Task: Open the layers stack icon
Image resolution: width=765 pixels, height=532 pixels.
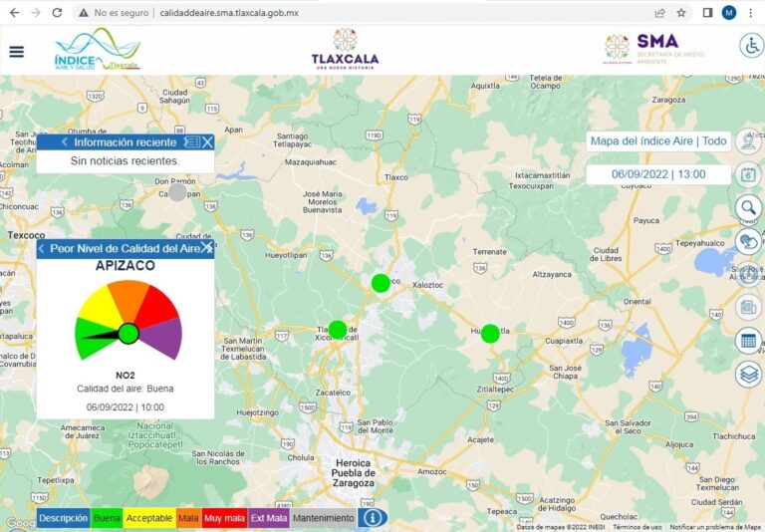Action: (748, 374)
